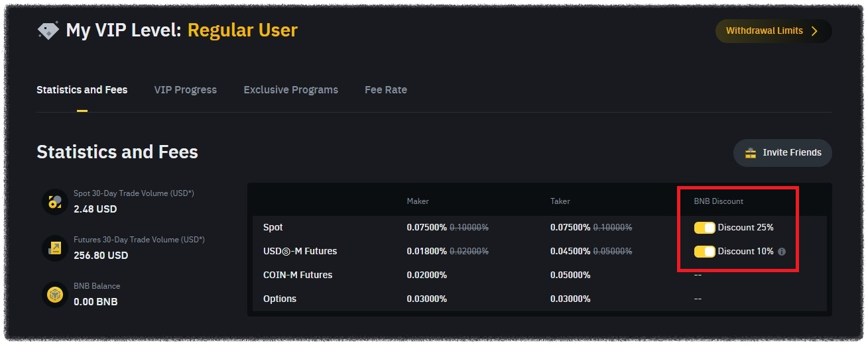
Task: Toggle the USD-M Futures BNB discount switch
Action: pos(704,252)
